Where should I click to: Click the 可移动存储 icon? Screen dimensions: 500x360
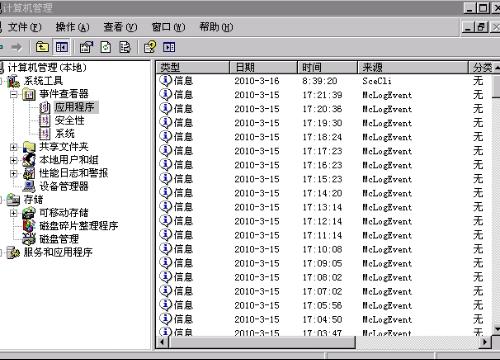[x=29, y=213]
